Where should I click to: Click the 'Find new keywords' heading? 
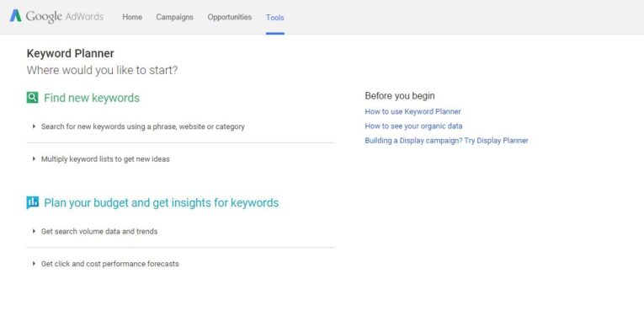click(92, 98)
